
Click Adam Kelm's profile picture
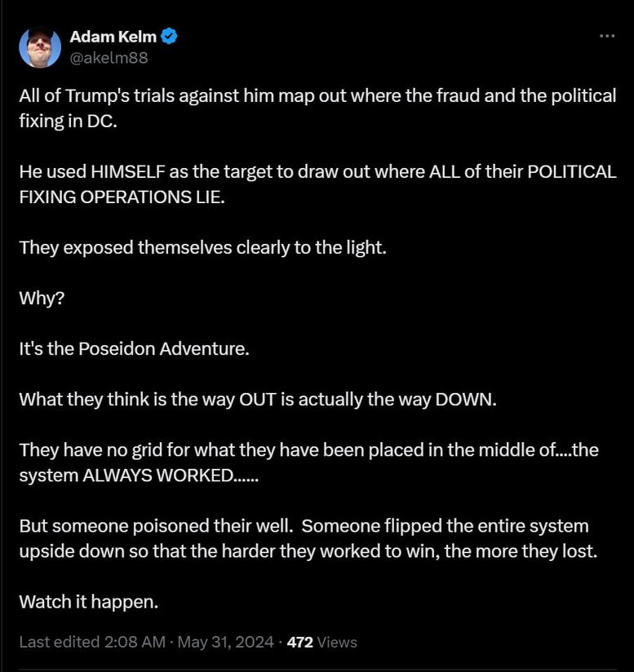[40, 47]
